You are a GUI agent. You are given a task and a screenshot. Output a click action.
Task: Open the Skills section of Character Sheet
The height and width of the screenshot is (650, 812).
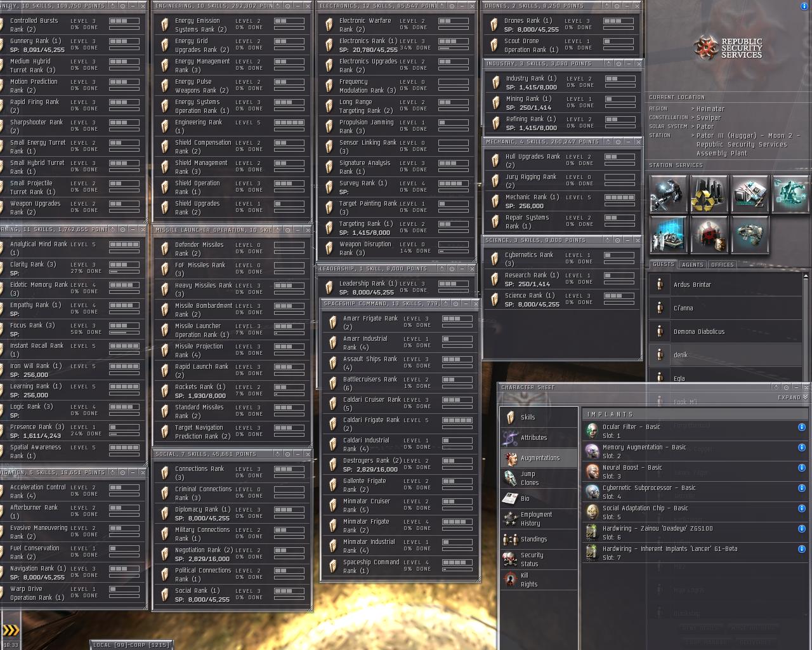[x=539, y=417]
